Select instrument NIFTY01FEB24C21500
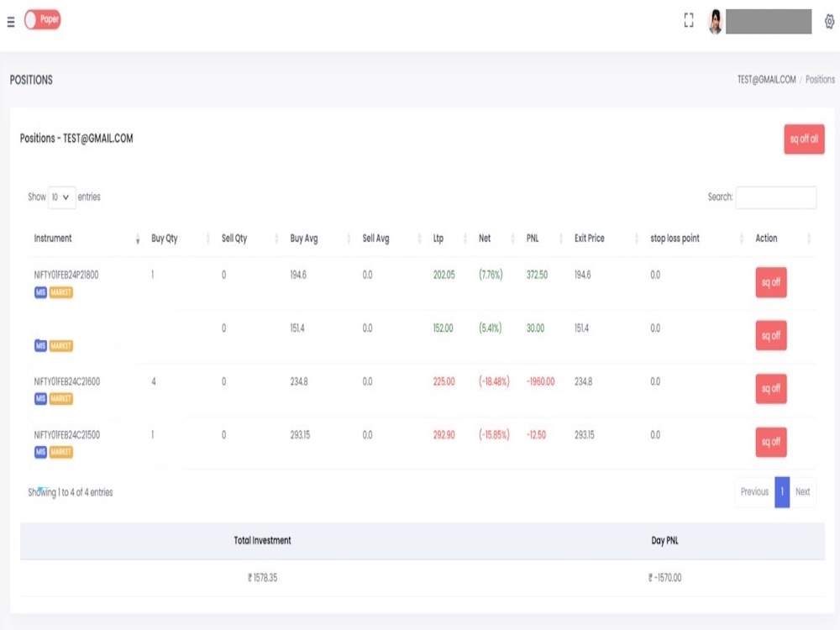Image resolution: width=840 pixels, height=630 pixels. click(67, 435)
